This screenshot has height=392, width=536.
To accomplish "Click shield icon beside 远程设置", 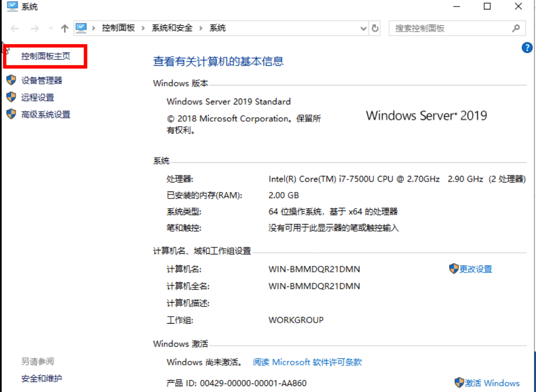I will coord(11,97).
